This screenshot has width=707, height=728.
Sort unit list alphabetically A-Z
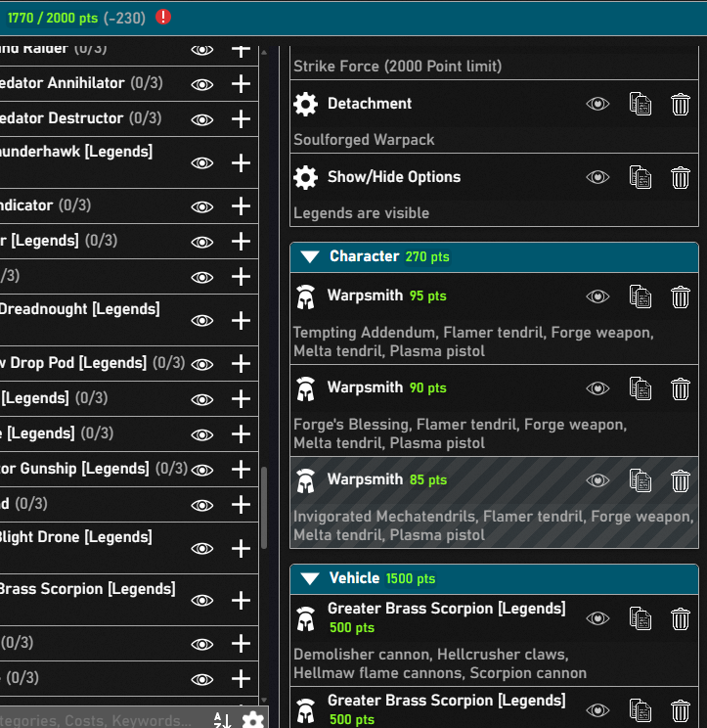click(x=222, y=720)
